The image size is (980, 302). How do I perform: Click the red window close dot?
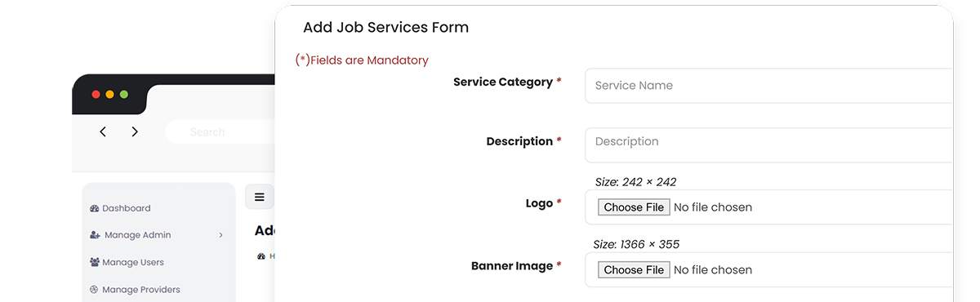(96, 95)
